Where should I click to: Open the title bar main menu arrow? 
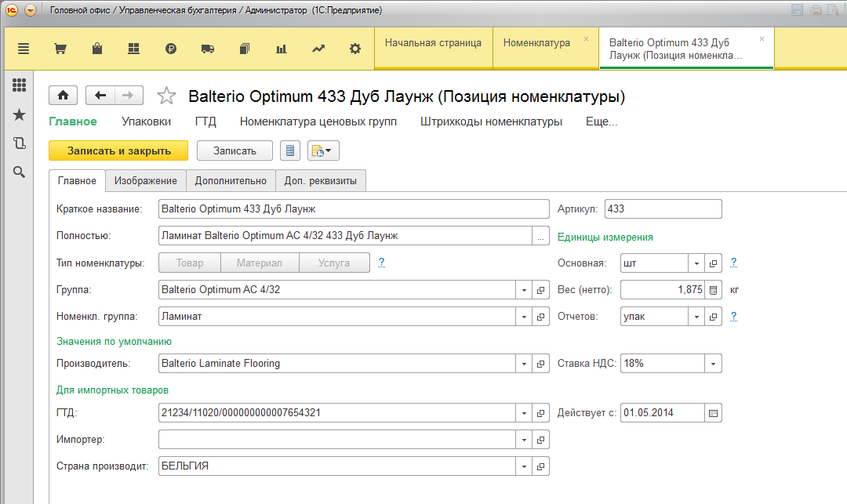point(31,10)
